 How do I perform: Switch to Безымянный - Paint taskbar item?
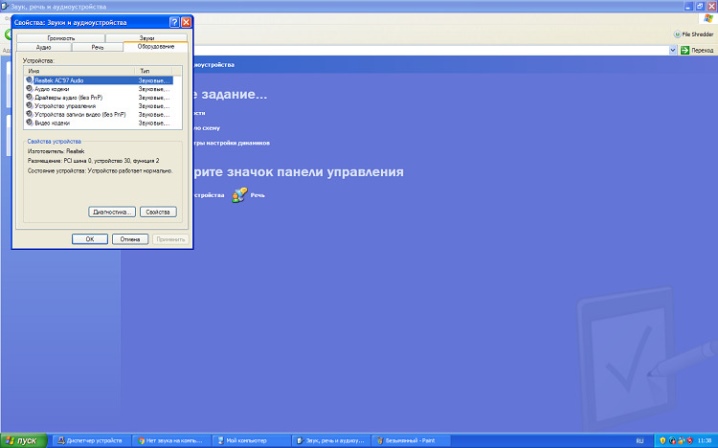point(410,441)
